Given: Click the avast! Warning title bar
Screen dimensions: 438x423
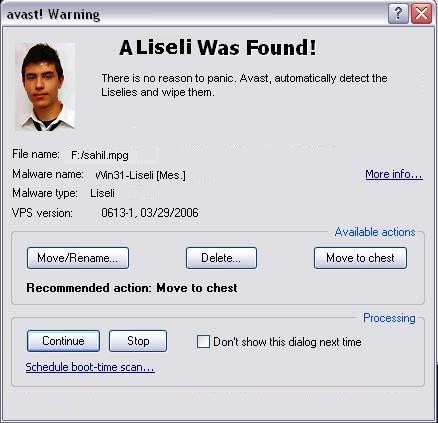Looking at the screenshot, I should click(193, 14).
